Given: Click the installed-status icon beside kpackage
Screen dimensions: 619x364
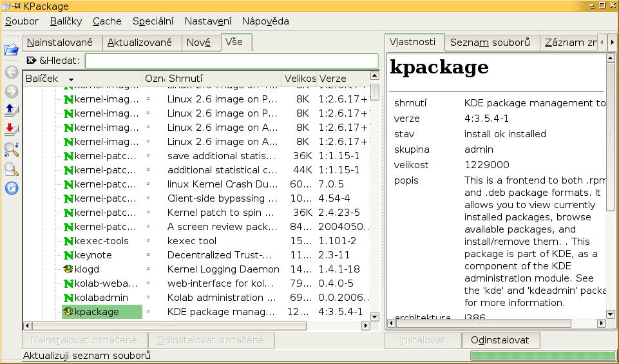Looking at the screenshot, I should 68,311.
